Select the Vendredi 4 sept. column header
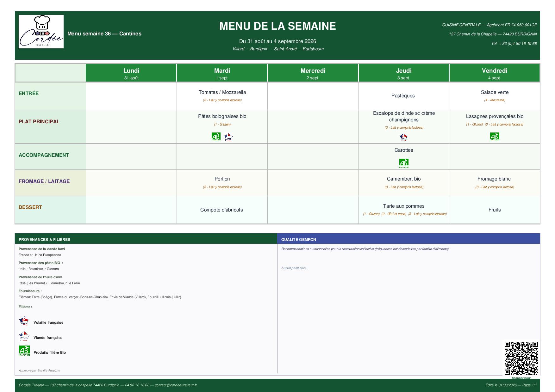This screenshot has width=555, height=392. (495, 73)
